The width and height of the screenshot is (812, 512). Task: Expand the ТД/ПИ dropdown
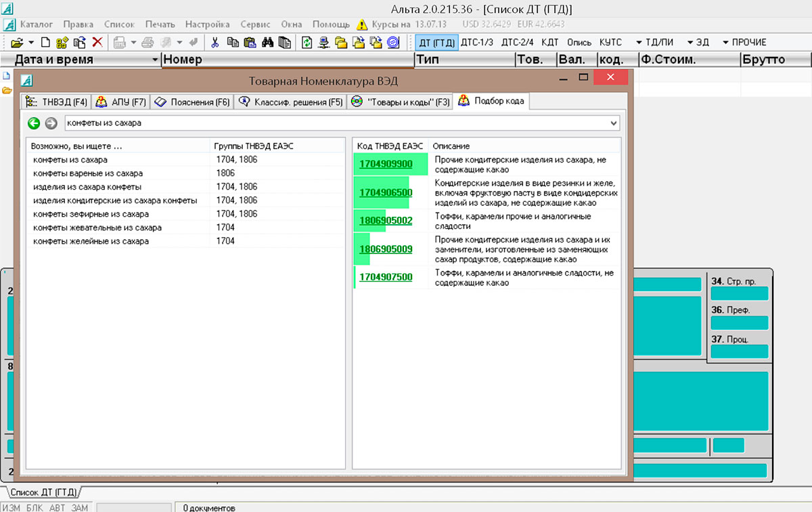click(x=654, y=42)
